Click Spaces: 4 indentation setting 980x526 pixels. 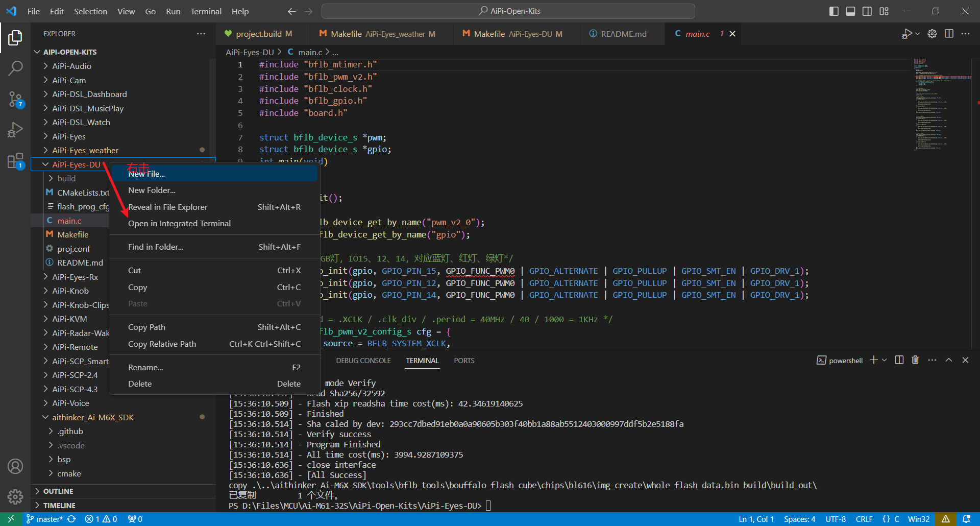pos(799,519)
